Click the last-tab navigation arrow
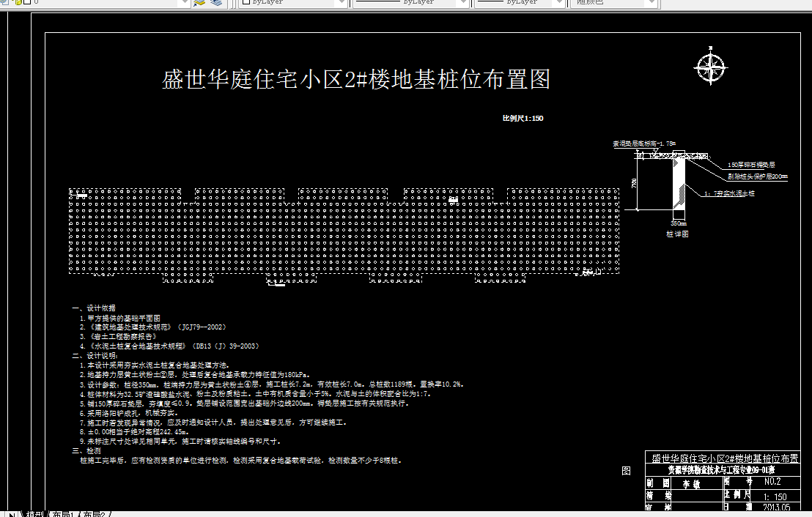Image resolution: width=812 pixels, height=517 pixels. tap(12, 514)
